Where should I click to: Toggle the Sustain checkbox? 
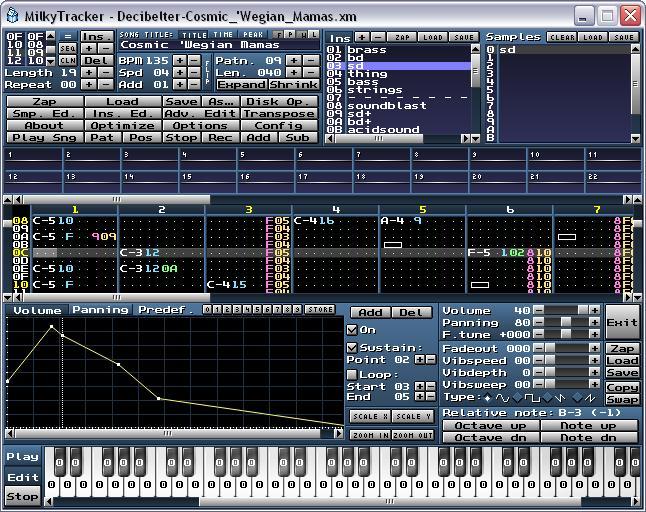pyautogui.click(x=352, y=348)
